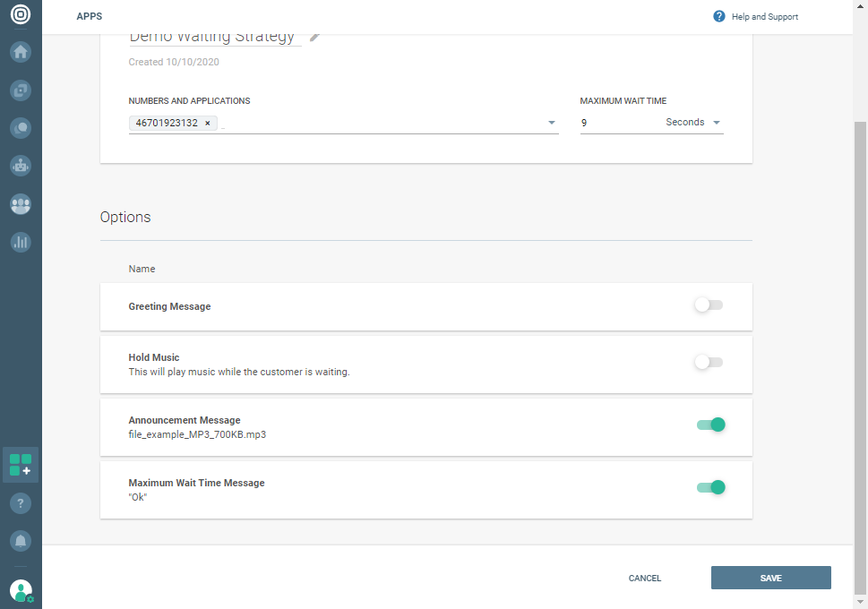
Task: Click the robot bot icon in sidebar
Action: [x=21, y=166]
